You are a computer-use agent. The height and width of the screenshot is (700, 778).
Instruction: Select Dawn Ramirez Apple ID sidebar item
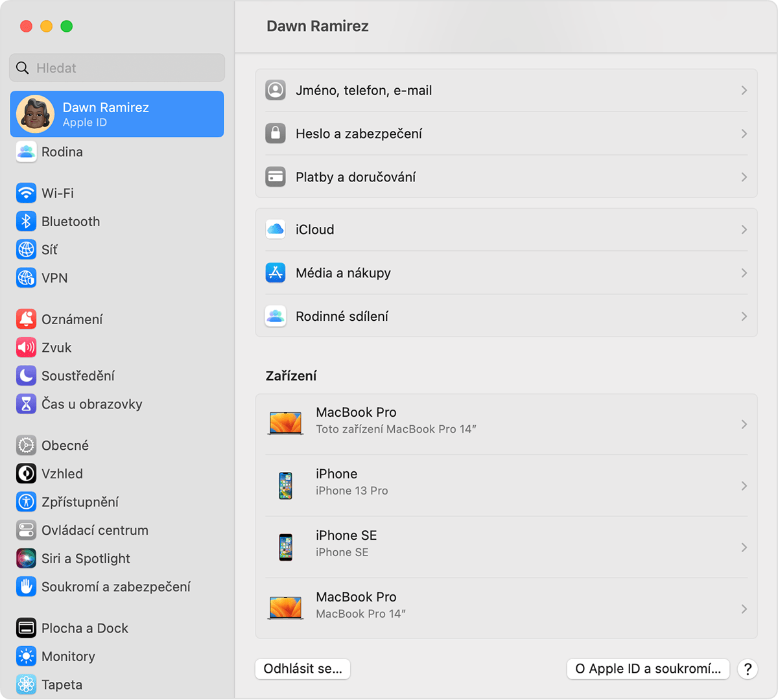tap(117, 114)
